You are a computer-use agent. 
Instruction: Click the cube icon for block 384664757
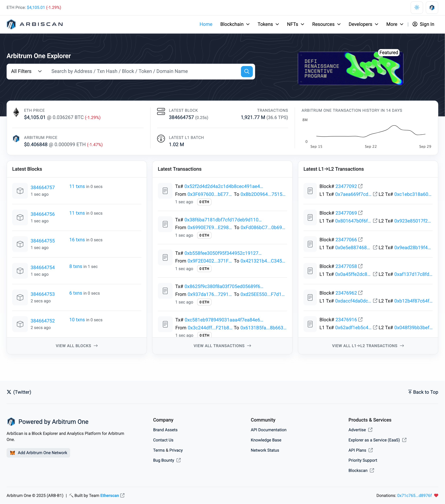tap(20, 191)
